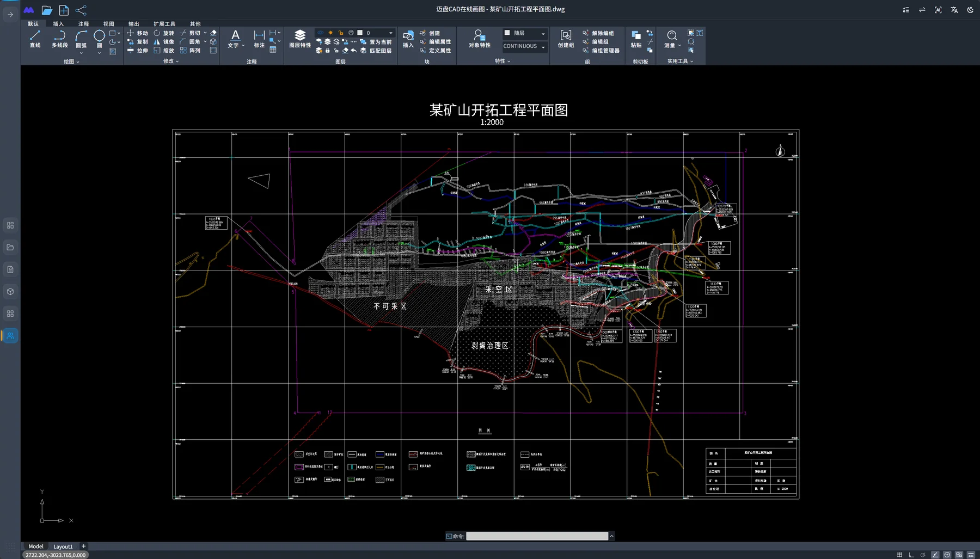
Task: Switch to the 扩展工具 ribbon tab
Action: click(x=164, y=24)
